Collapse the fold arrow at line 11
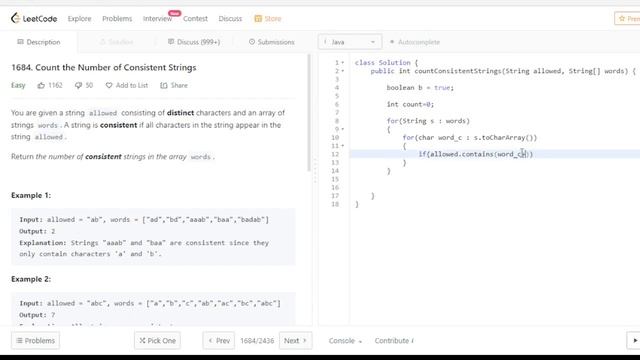 (x=343, y=146)
